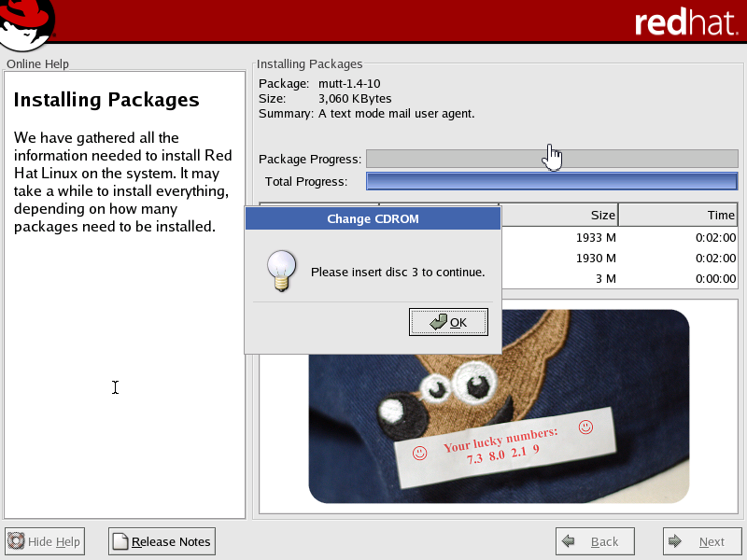Click the left arrow icon on Back
This screenshot has height=560, width=747.
569,541
